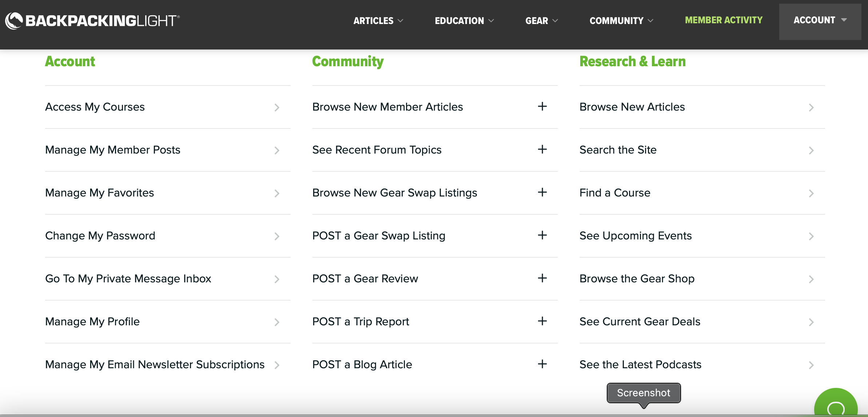The width and height of the screenshot is (868, 417).
Task: Open Manage My Member Posts link
Action: tap(113, 150)
